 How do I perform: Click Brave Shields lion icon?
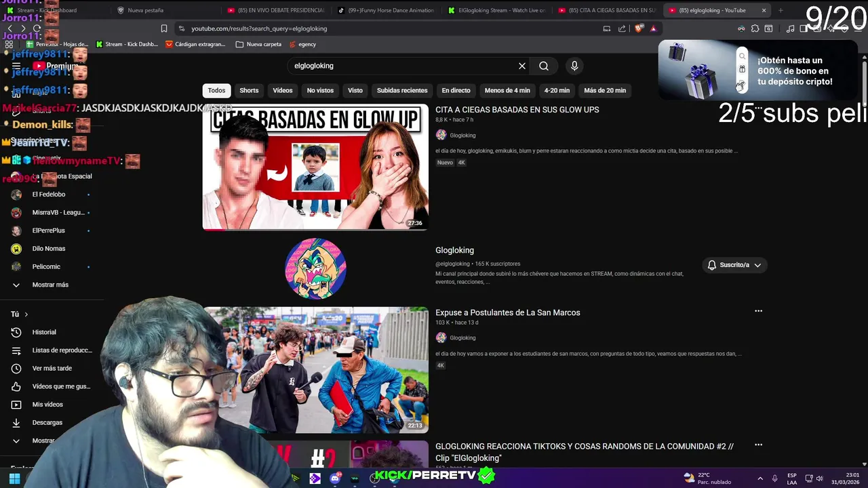(x=639, y=28)
